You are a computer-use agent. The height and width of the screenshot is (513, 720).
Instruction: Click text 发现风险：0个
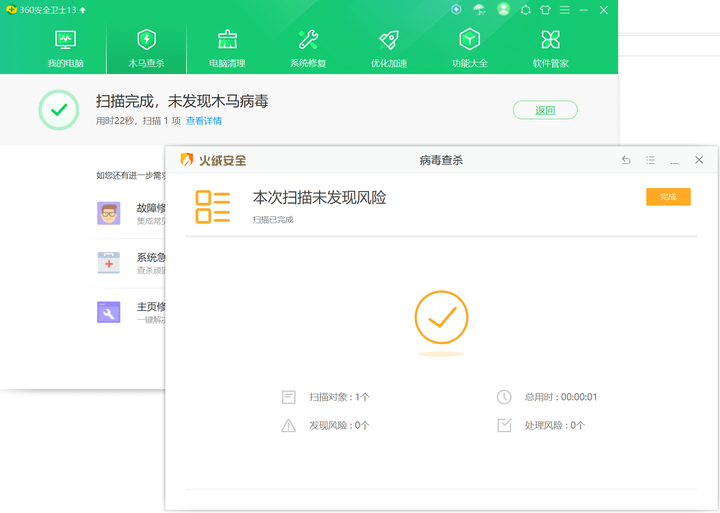point(339,426)
